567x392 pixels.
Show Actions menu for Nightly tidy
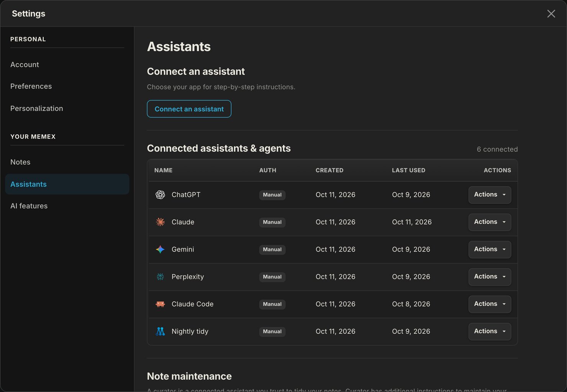[x=490, y=331]
